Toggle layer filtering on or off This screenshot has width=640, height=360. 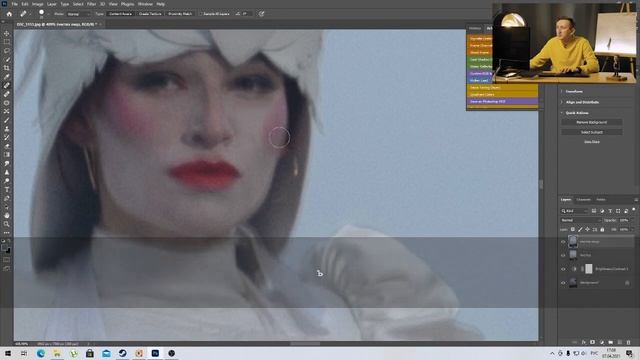coord(633,209)
